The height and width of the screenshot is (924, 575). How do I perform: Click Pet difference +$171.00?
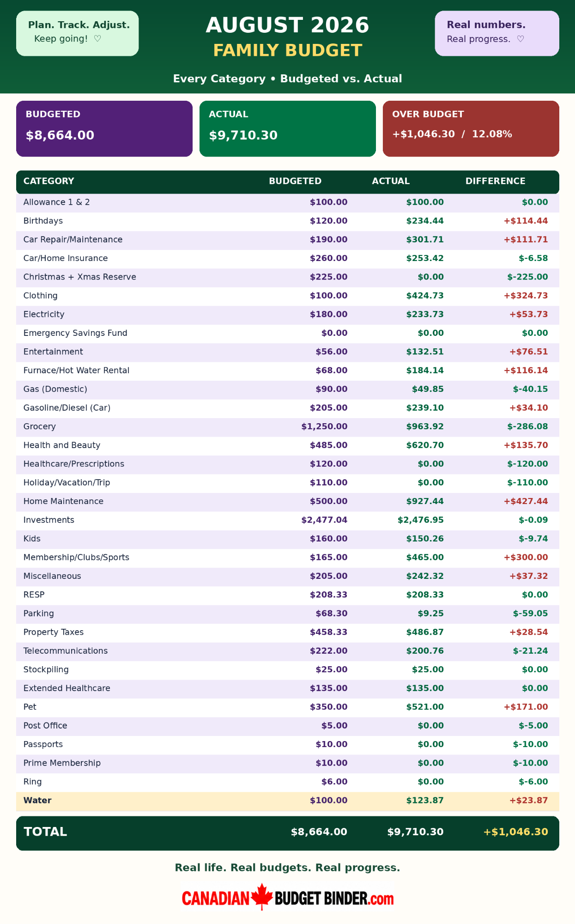click(526, 707)
